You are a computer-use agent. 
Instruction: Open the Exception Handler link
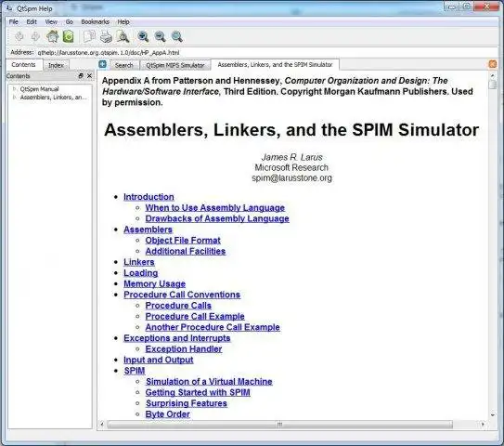(184, 349)
